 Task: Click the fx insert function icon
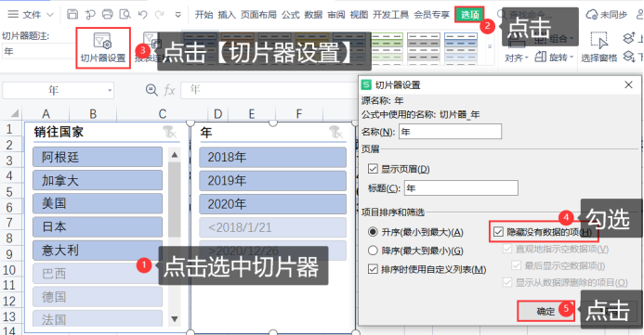pos(170,90)
